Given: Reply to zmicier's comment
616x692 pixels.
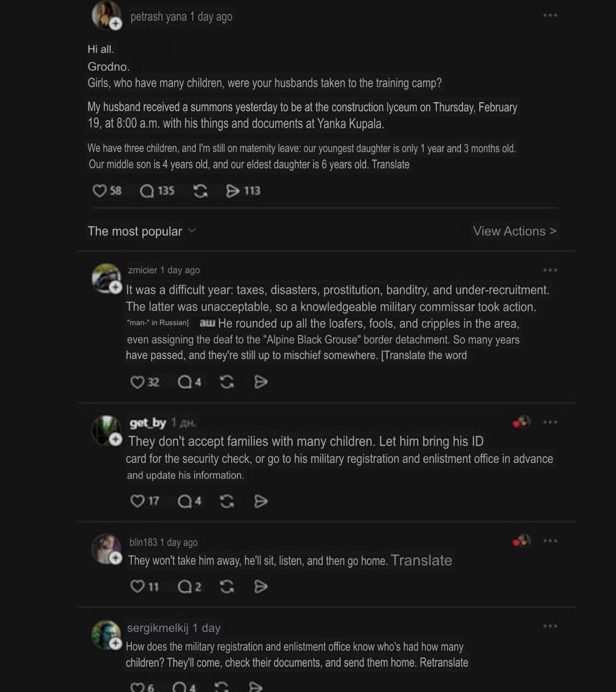Looking at the screenshot, I should click(184, 382).
